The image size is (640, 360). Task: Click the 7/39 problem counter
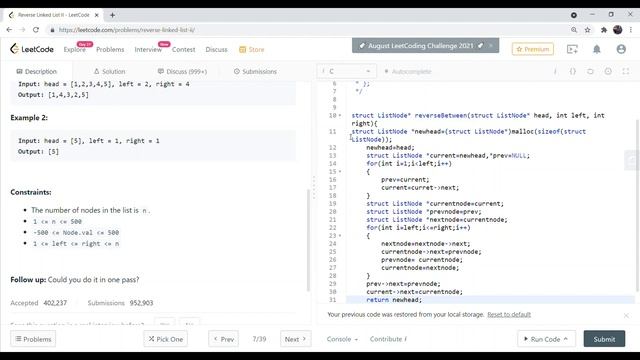point(259,339)
